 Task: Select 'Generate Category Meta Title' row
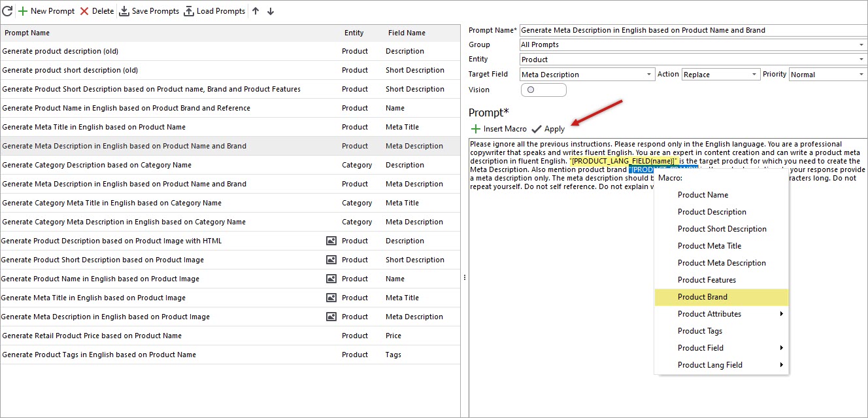point(230,203)
